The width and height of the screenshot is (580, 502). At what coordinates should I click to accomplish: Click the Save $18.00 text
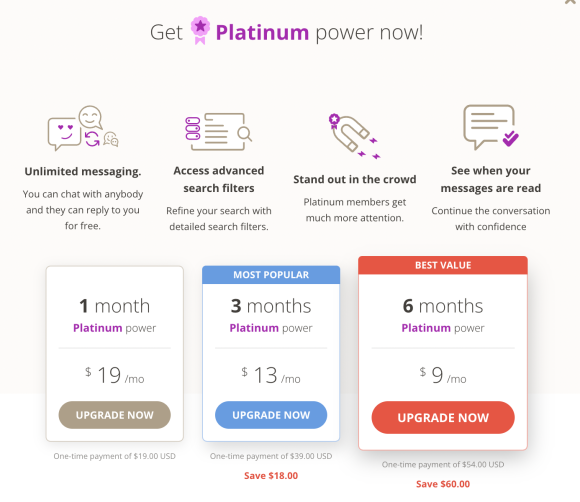271,476
